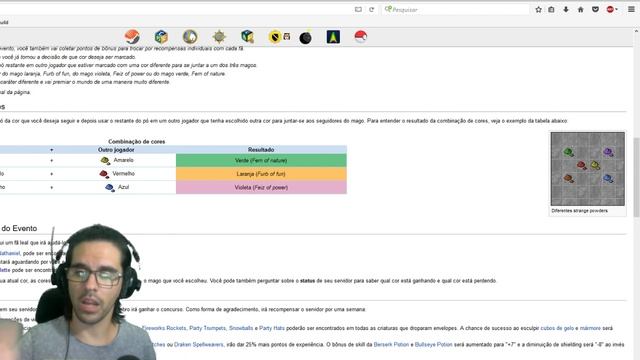Open the red Adblock extension icon
This screenshot has height=360, width=640.
point(610,9)
